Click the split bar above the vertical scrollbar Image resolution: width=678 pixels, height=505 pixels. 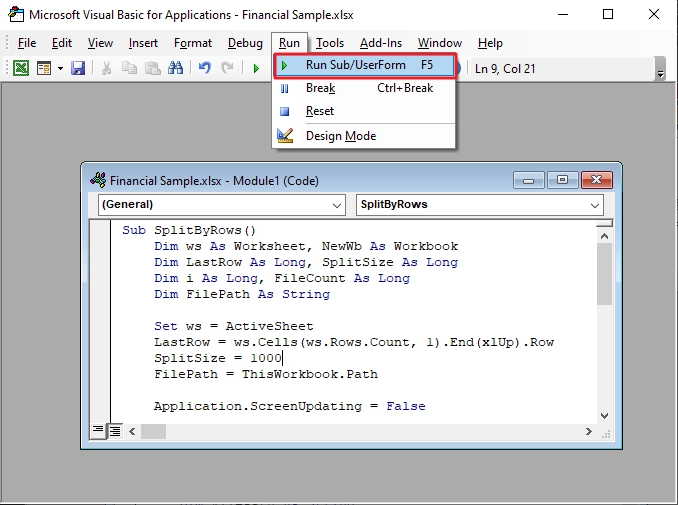[604, 224]
